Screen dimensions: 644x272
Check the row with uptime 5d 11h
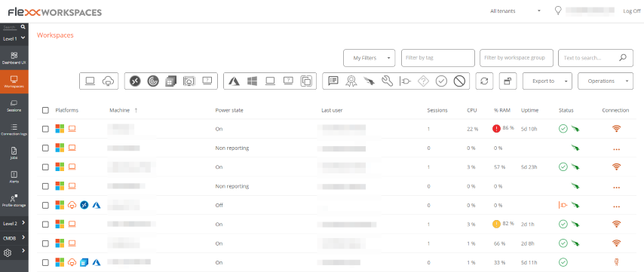pos(45,262)
